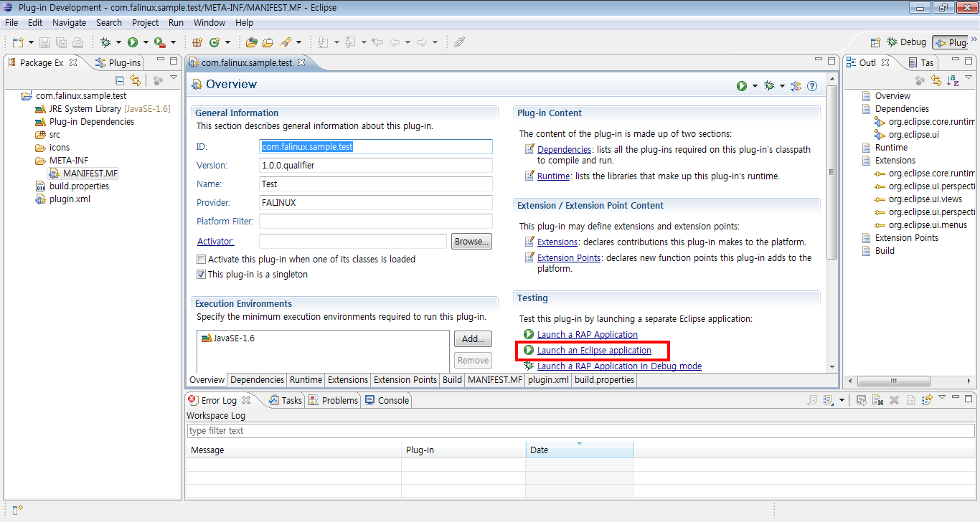This screenshot has height=522, width=980.
Task: Click the New Java Class icon
Action: [214, 42]
